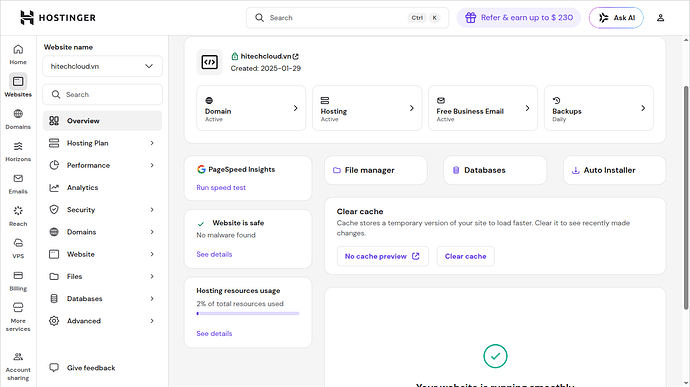Click the Hostinger logo
Viewport: 690px width, 387px height.
point(58,18)
